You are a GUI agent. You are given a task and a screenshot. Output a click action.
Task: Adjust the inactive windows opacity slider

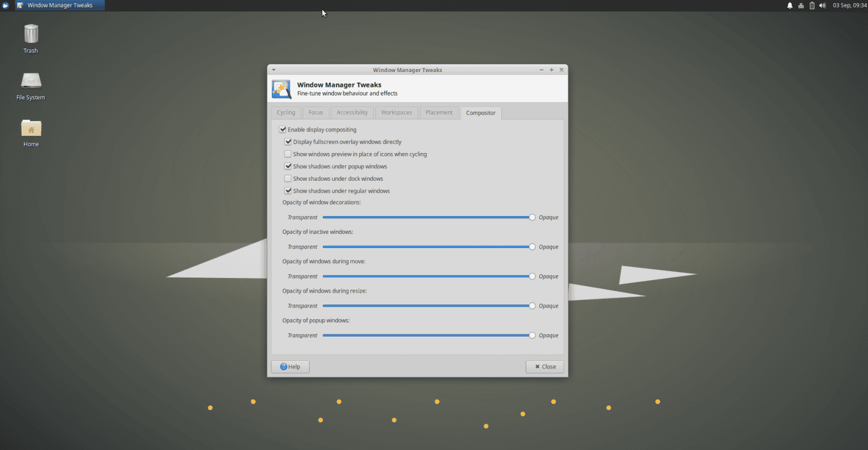point(429,246)
